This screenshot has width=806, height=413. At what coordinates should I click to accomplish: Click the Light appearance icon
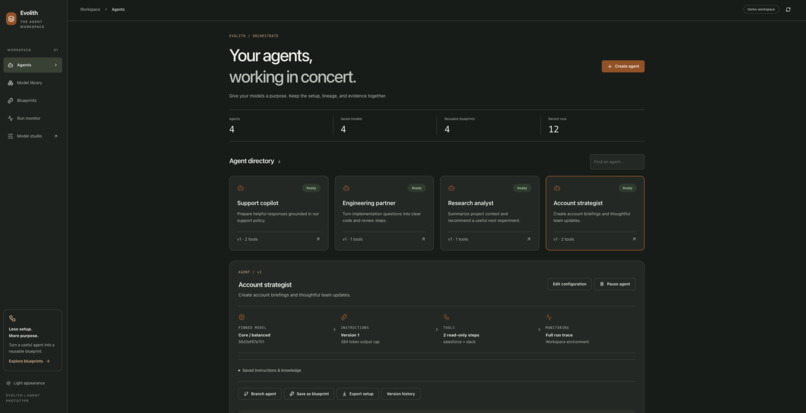point(9,383)
